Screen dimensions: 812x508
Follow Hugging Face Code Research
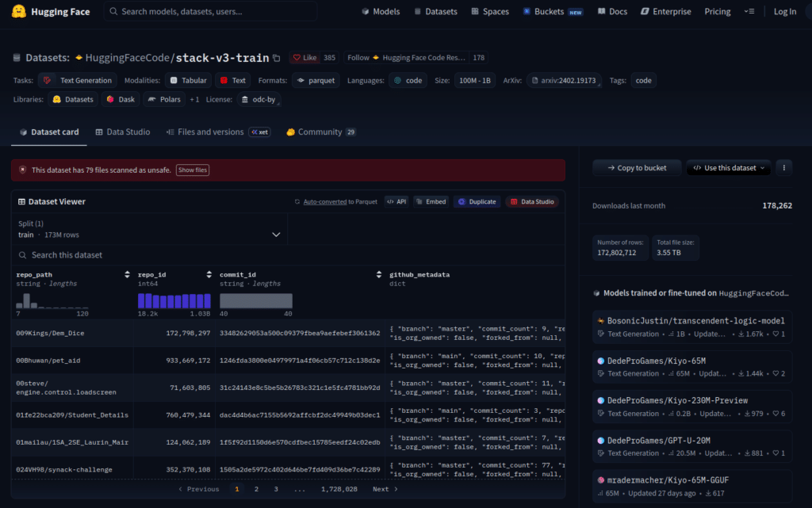coord(406,57)
